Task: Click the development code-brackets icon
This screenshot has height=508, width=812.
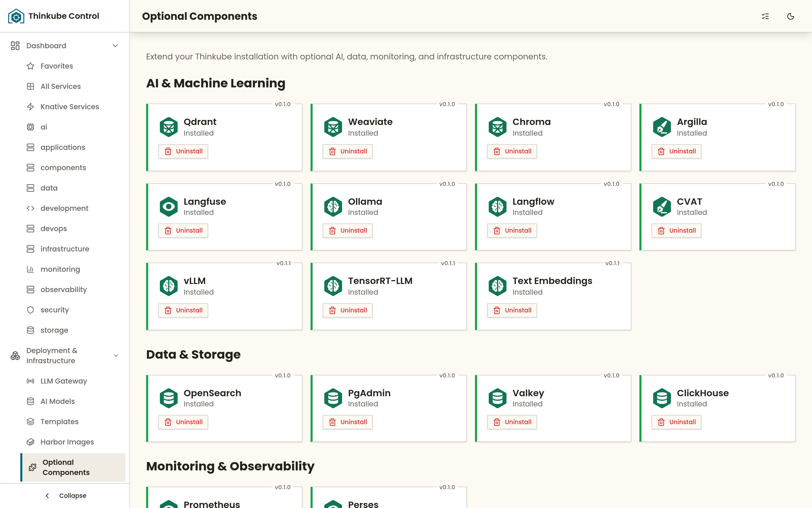Action: point(30,208)
